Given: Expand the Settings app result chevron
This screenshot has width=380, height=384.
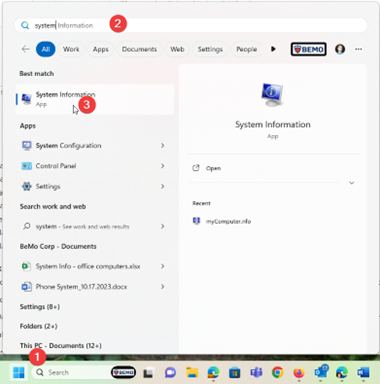Looking at the screenshot, I should click(x=163, y=186).
